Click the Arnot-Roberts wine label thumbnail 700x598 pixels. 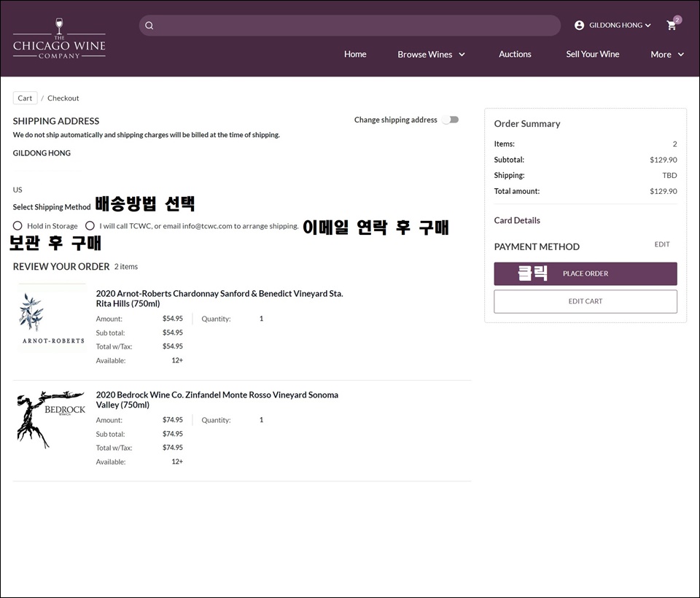[x=52, y=318]
